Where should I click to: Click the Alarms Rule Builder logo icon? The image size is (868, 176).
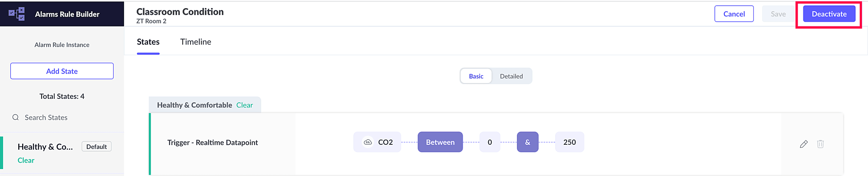17,14
